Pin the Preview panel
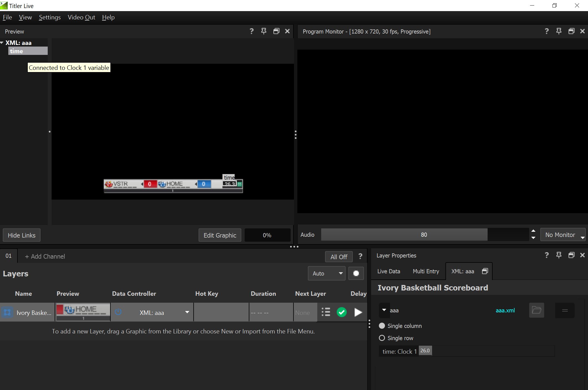588x390 pixels. click(264, 31)
